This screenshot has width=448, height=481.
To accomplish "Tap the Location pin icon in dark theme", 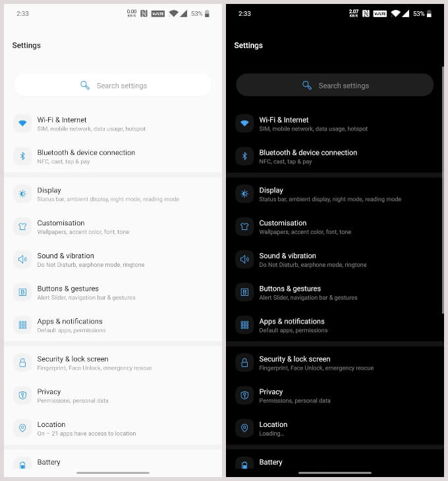I will (244, 428).
